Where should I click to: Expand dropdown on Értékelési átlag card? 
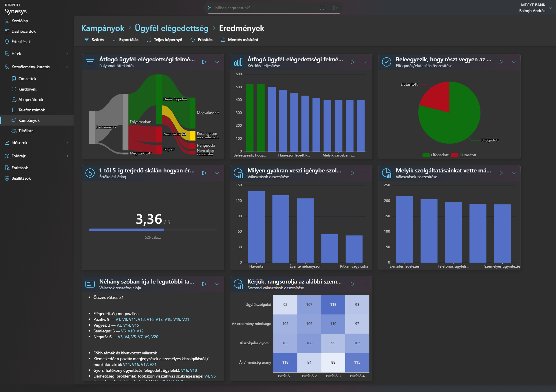pyautogui.click(x=217, y=173)
